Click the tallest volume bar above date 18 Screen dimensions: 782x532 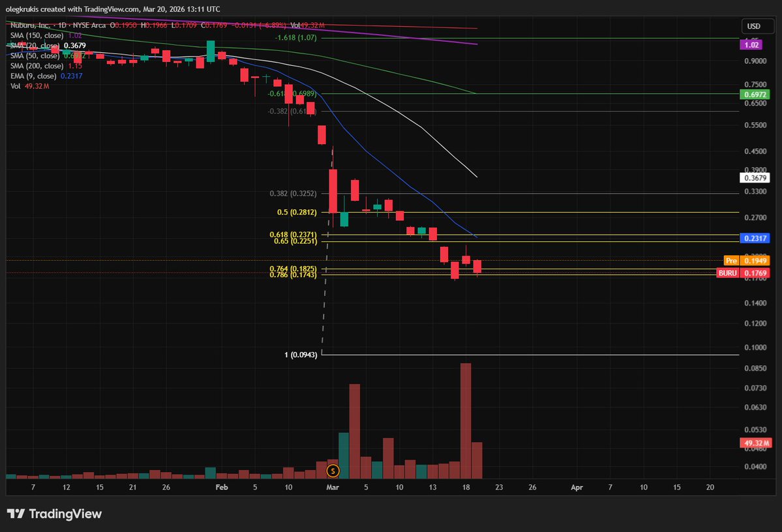pos(465,421)
